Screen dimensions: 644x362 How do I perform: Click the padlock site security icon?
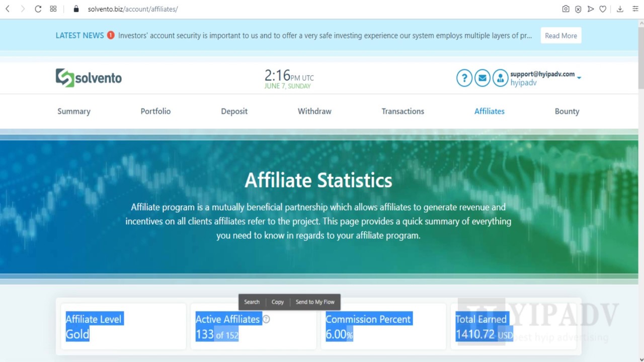(76, 9)
